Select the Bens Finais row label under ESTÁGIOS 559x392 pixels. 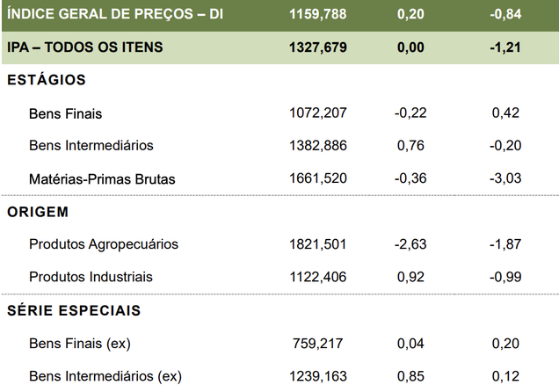(65, 113)
